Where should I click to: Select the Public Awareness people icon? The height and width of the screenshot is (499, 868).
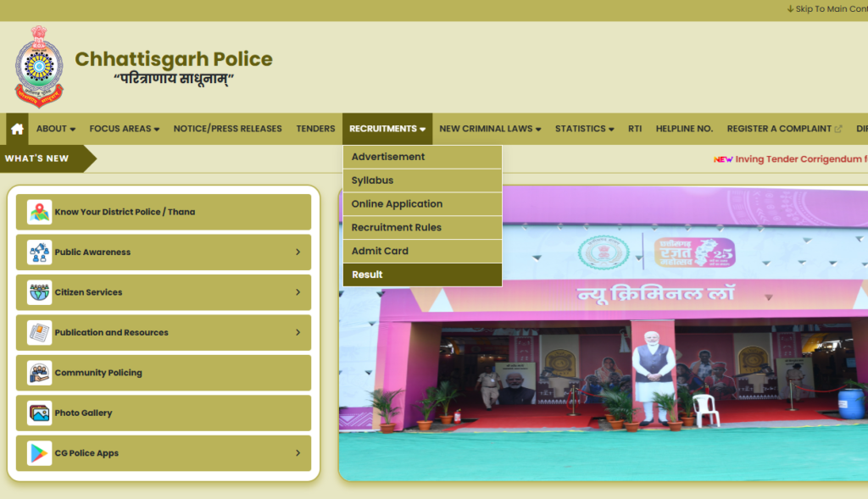pos(38,252)
